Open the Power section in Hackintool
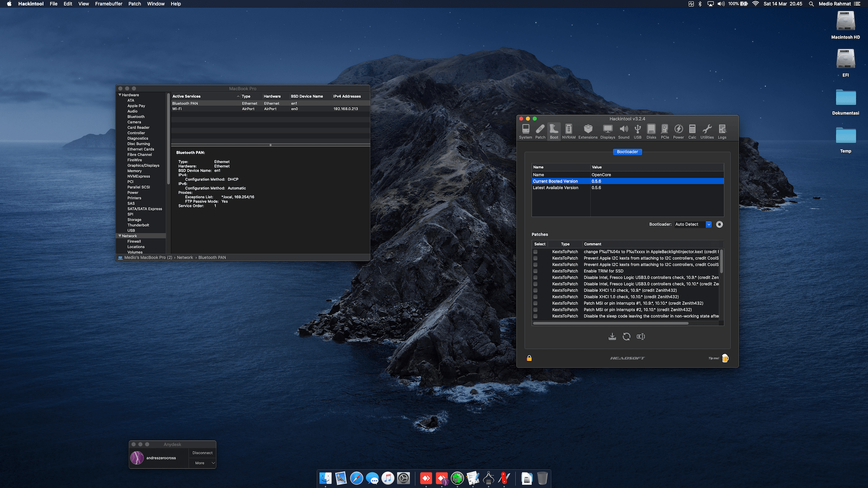The image size is (868, 488). 678,131
